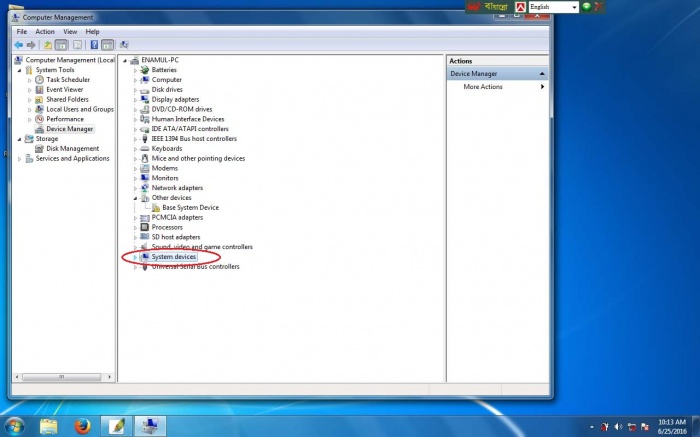
Task: Click the Windows Start orb
Action: pos(15,426)
